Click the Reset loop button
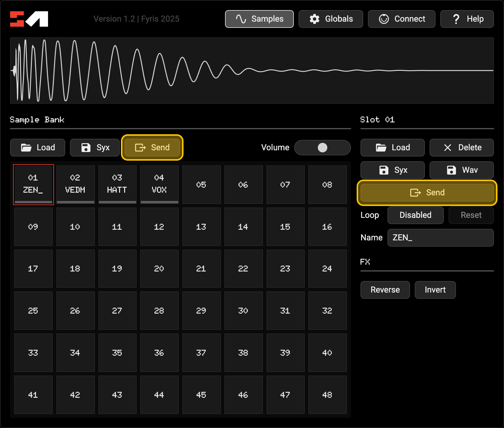 (471, 215)
